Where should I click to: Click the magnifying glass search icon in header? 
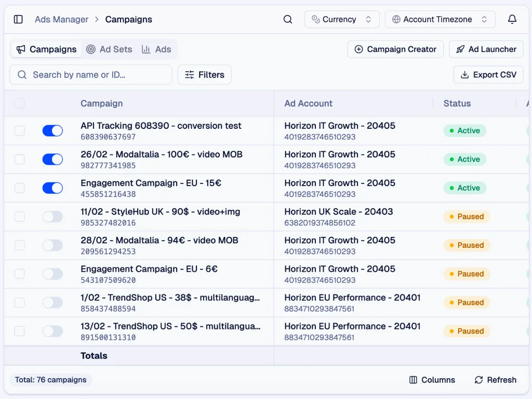coord(288,19)
